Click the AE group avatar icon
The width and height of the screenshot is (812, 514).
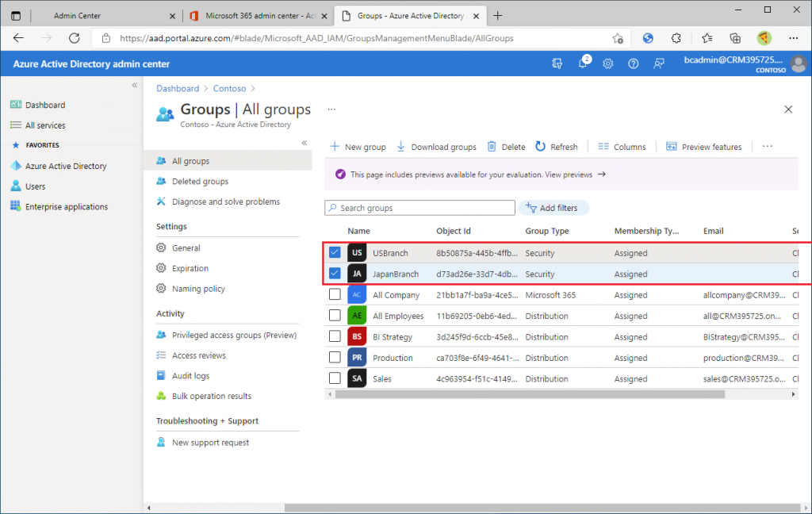[x=357, y=316]
